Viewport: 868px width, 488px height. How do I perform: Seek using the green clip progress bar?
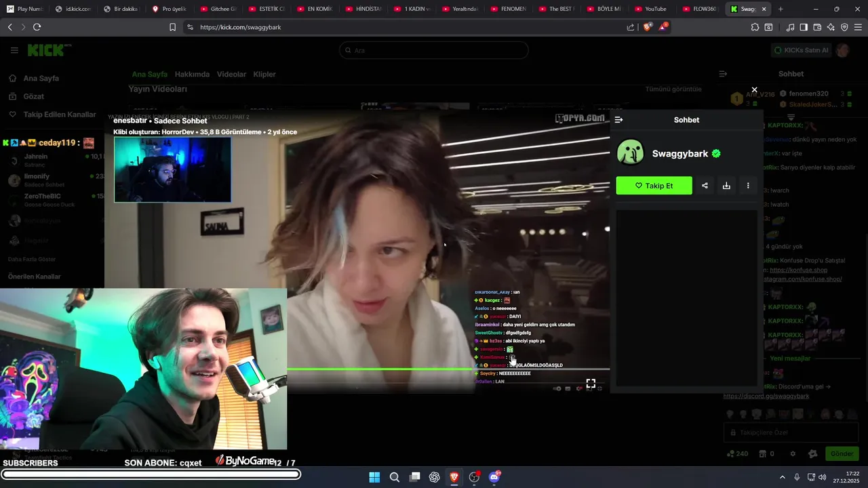(x=448, y=369)
